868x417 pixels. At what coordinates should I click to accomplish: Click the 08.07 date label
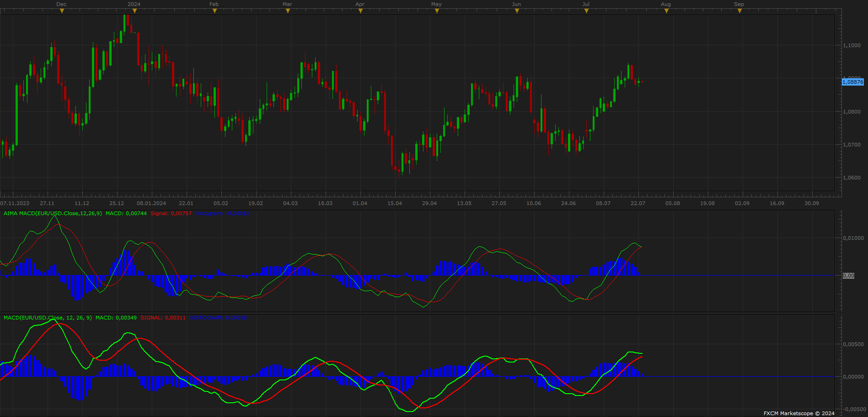tap(603, 203)
